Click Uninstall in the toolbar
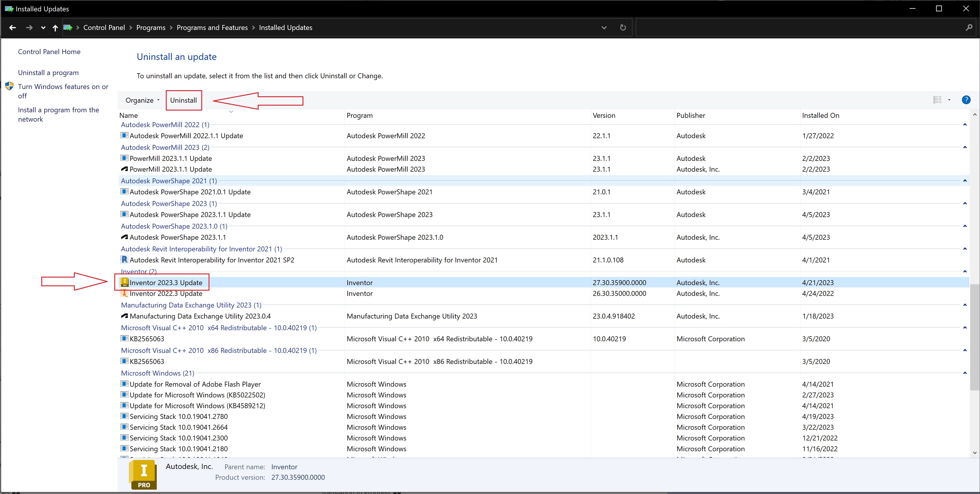 tap(183, 100)
